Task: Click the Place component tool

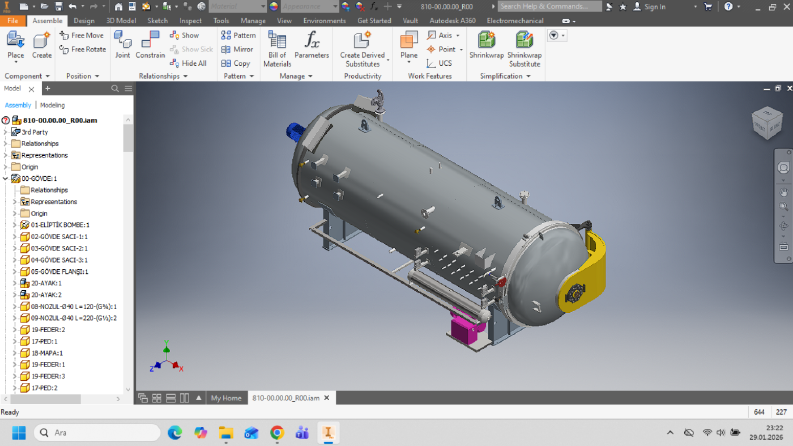Action: click(15, 46)
